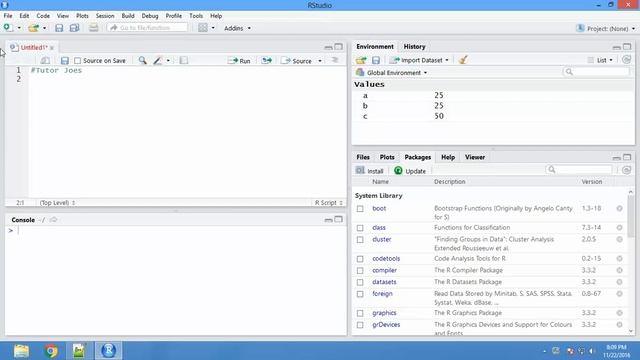The height and width of the screenshot is (360, 640).
Task: Expand the Project (None) dropdown
Action: [606, 29]
